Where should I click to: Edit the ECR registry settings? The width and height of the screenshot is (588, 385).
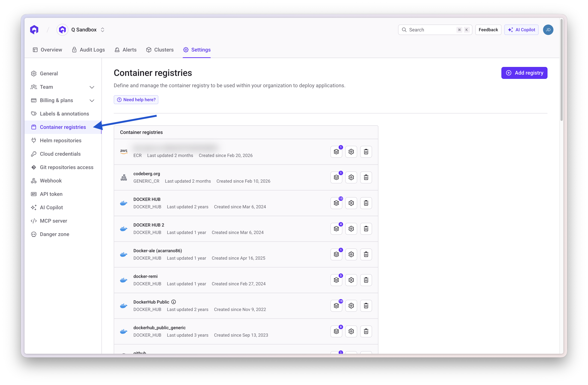point(351,152)
